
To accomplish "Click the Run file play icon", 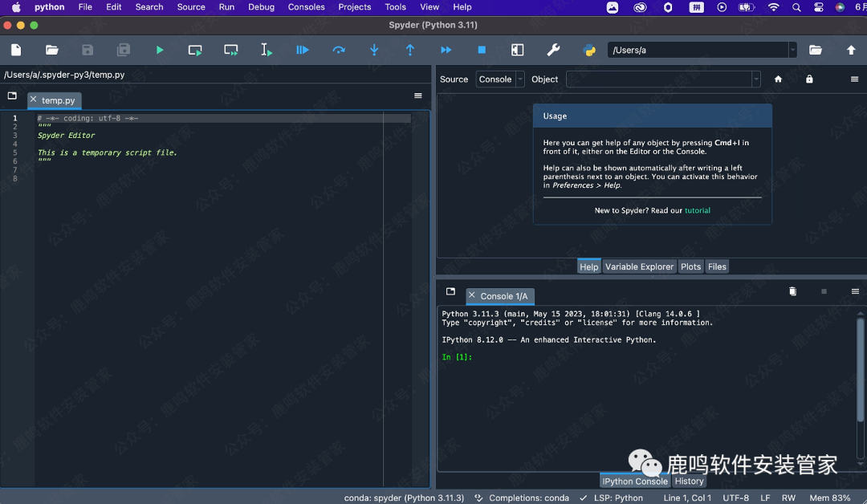I will pos(160,50).
